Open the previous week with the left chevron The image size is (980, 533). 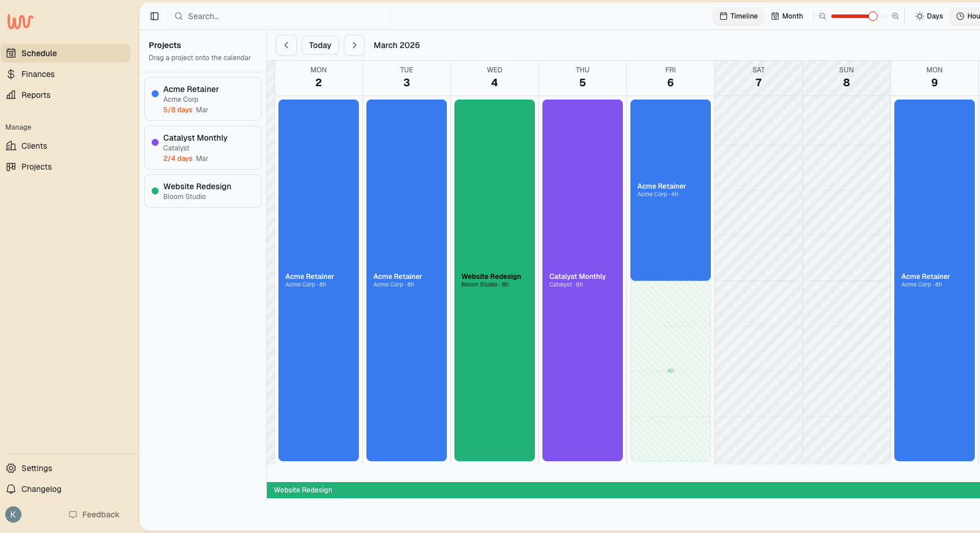[x=287, y=45]
